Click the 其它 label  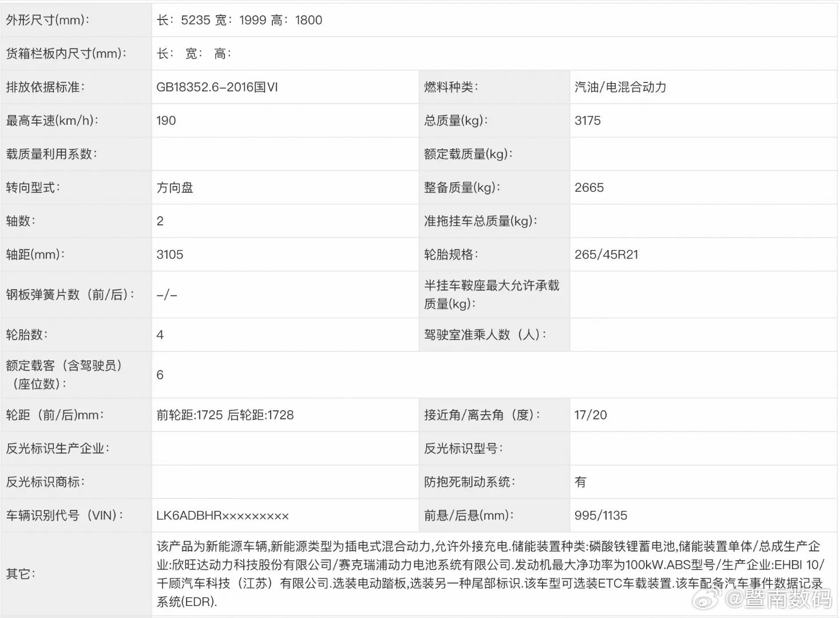coord(21,574)
